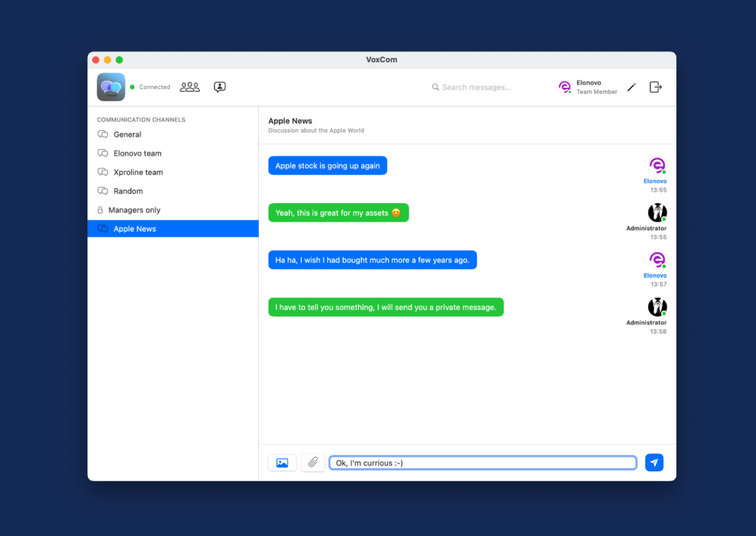Viewport: 756px width, 536px height.
Task: Open the private messages chat icon
Action: click(220, 87)
